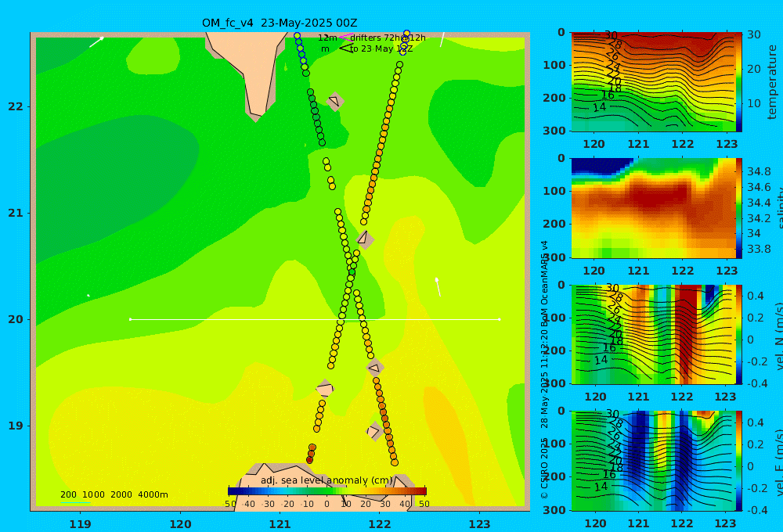
Task: Click the 0.4 tick on the vel. E scale
Action: 756,422
